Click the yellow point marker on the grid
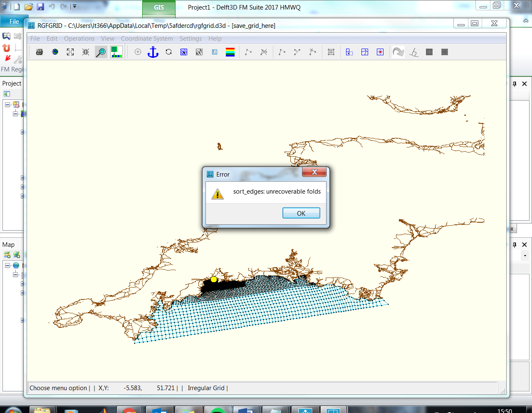The image size is (532, 413). [x=214, y=279]
